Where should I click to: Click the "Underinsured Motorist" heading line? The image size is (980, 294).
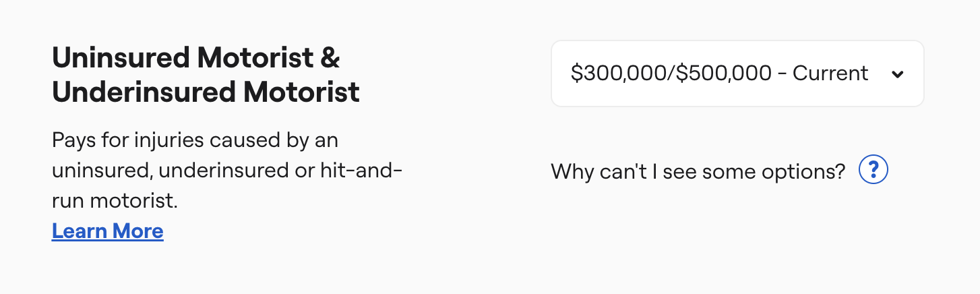point(206,92)
